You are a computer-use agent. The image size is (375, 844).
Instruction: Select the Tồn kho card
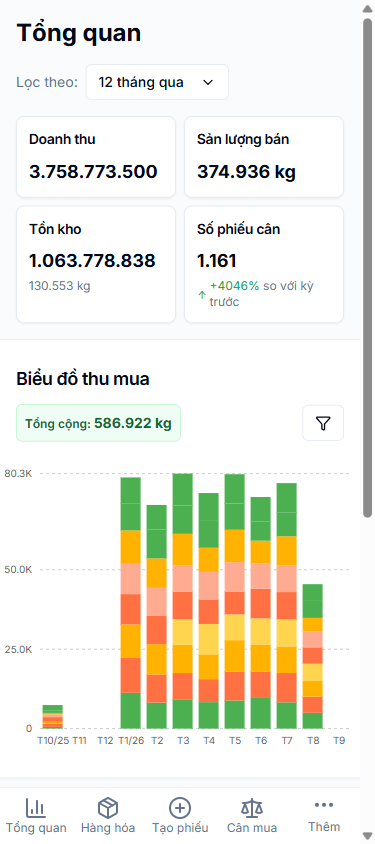click(96, 264)
